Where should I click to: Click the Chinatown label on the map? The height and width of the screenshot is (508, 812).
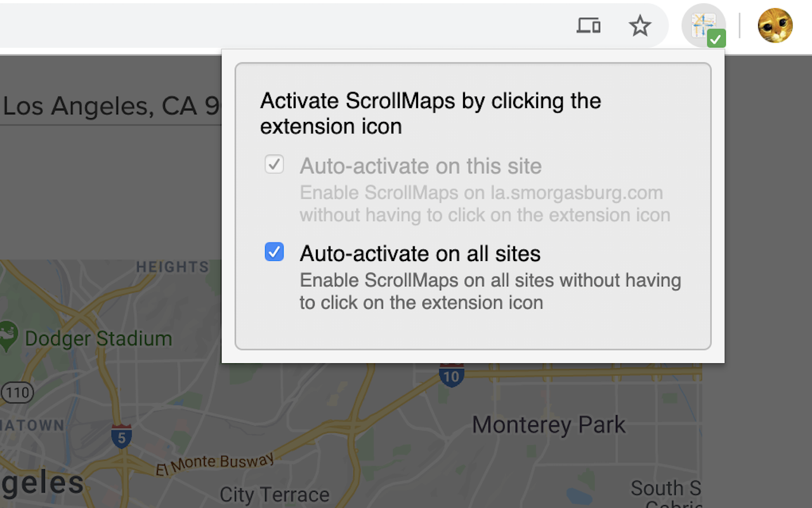pyautogui.click(x=32, y=425)
